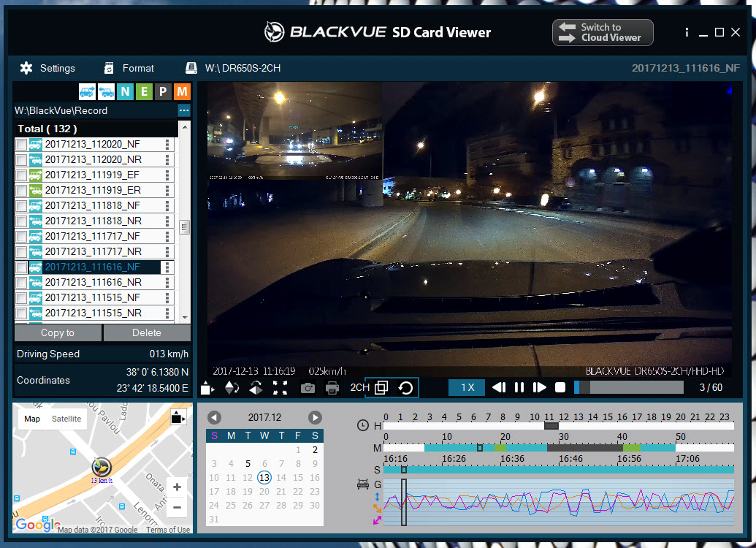Image resolution: width=756 pixels, height=548 pixels.
Task: Flip the video horizontally
Action: coord(256,387)
